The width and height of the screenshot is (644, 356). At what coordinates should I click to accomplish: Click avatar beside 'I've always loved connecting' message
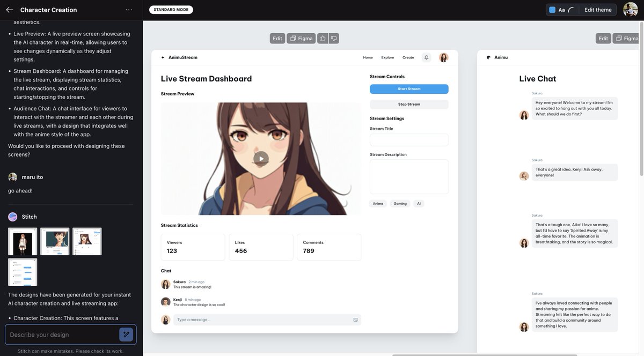[x=524, y=327]
